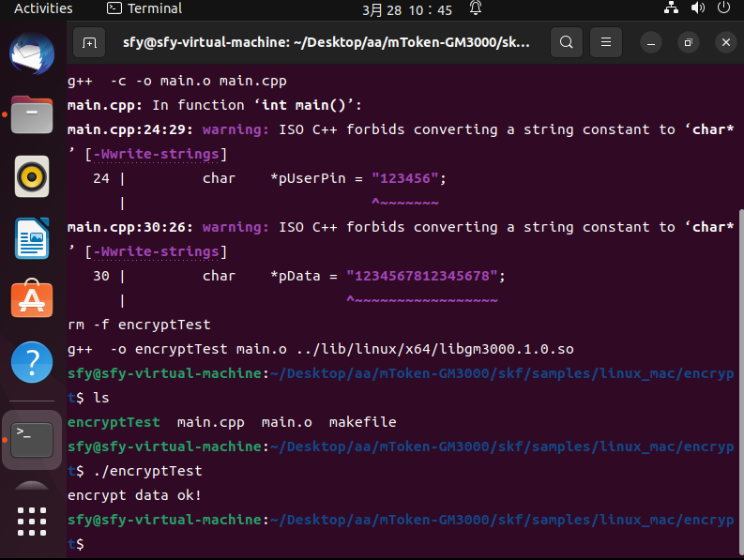Select the Terminal icon in dock
The image size is (744, 560).
tap(31, 437)
